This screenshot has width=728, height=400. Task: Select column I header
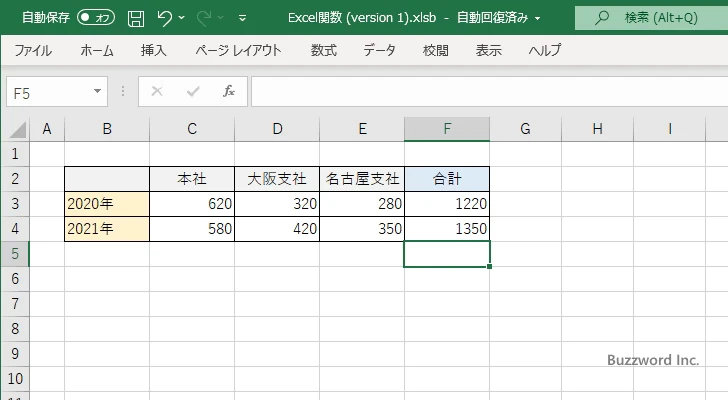coord(670,129)
